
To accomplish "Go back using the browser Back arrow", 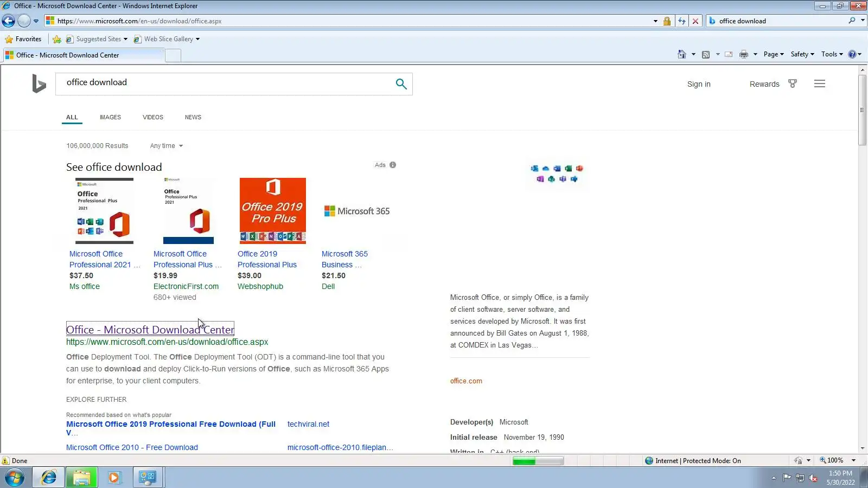I will 9,21.
